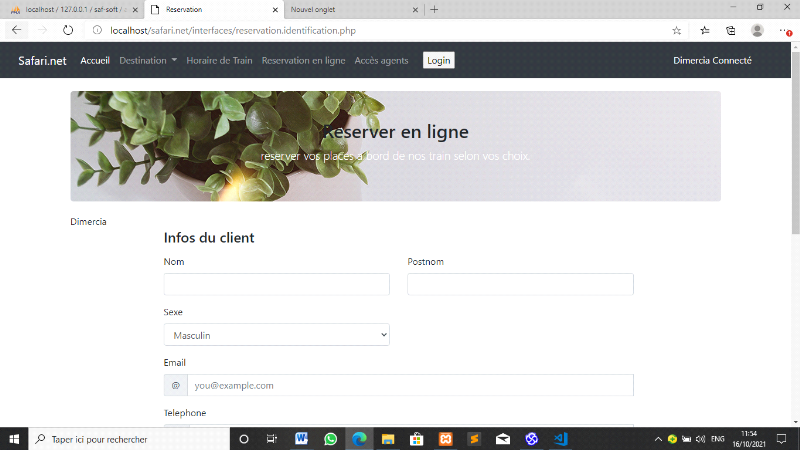Open WhatsApp from taskbar
Viewport: 800px width, 450px height.
tap(331, 439)
